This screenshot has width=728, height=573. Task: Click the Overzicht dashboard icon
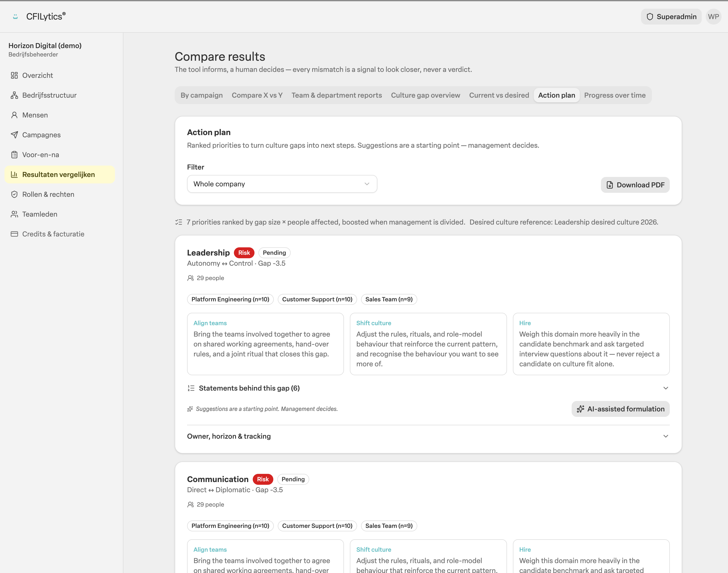coord(14,75)
